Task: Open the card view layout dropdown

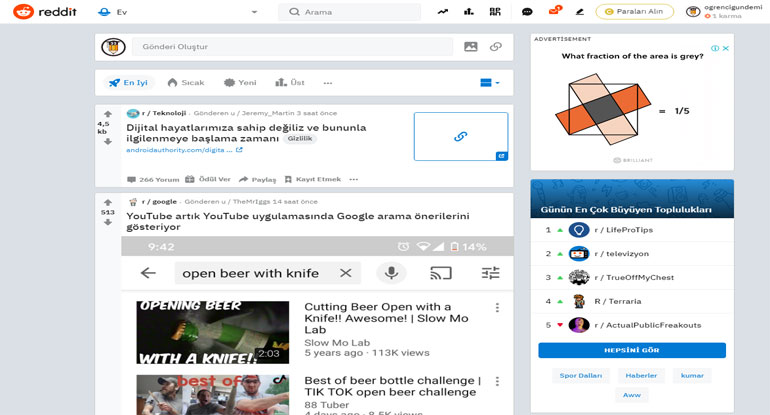Action: pyautogui.click(x=489, y=83)
